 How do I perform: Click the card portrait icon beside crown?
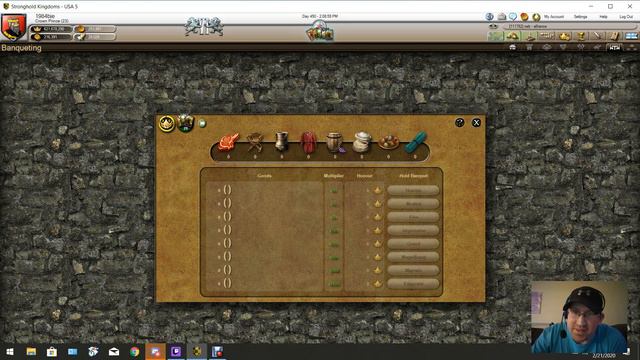pyautogui.click(x=185, y=123)
